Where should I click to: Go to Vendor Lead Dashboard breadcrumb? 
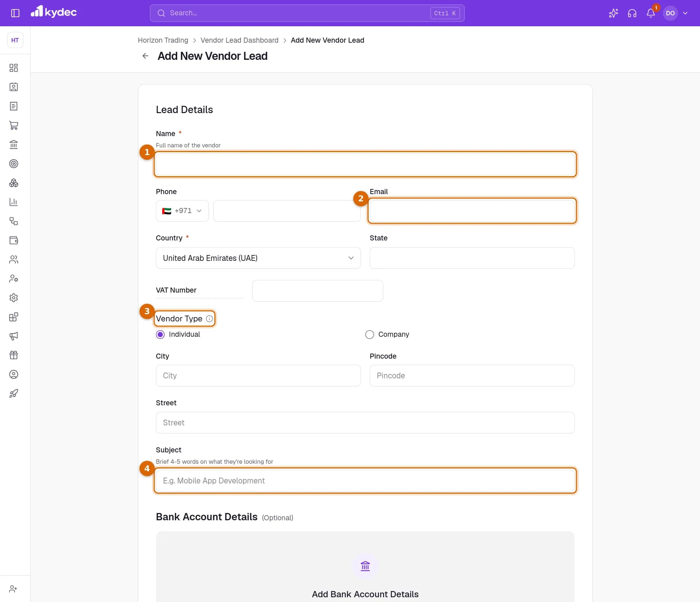(x=239, y=40)
